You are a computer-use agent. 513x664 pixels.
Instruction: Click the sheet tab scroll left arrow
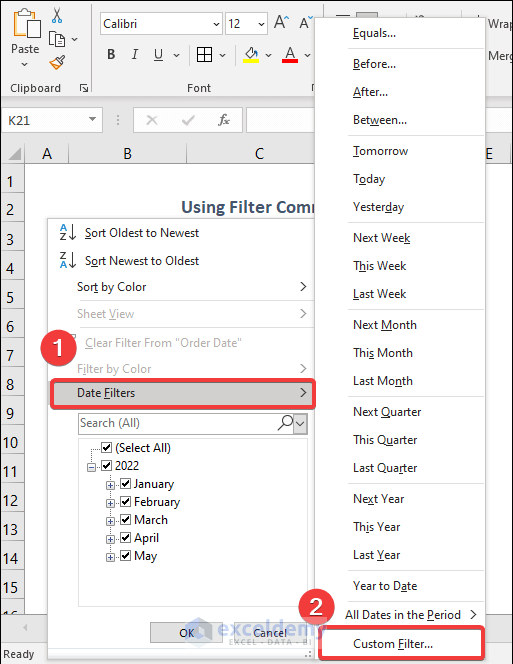tap(25, 628)
